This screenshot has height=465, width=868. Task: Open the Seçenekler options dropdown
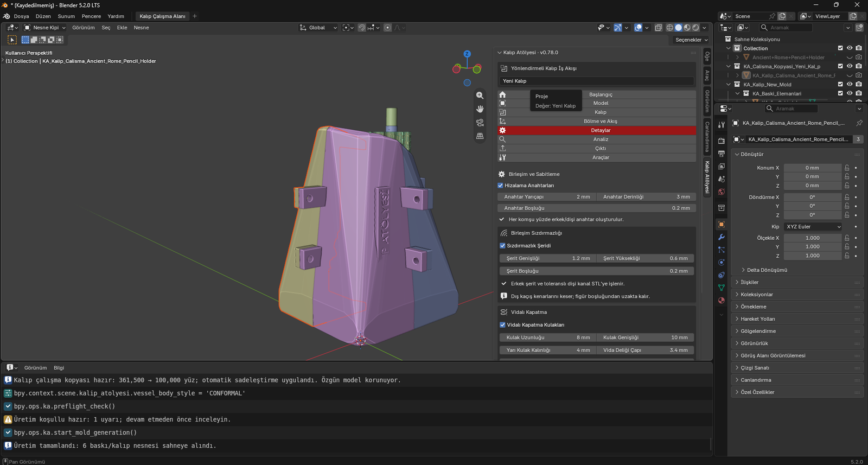coord(691,40)
